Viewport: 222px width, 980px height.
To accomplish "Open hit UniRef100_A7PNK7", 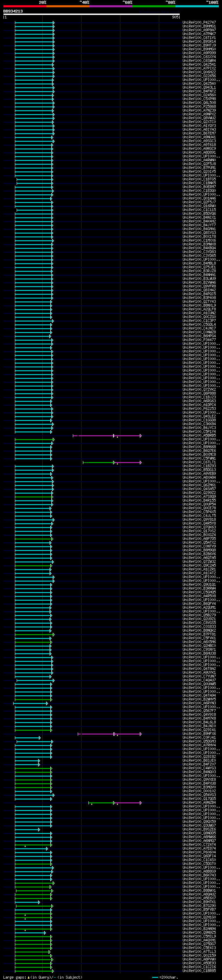I will [x=199, y=34].
